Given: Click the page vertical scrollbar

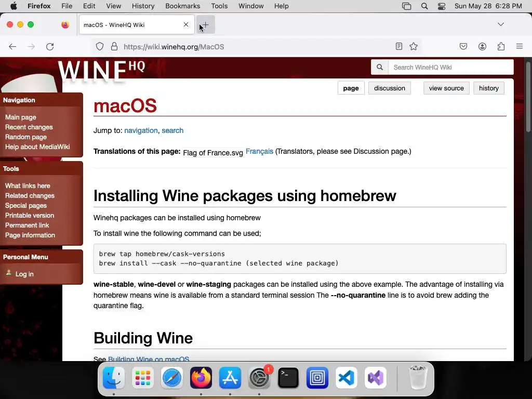Looking at the screenshot, I should coord(528,97).
